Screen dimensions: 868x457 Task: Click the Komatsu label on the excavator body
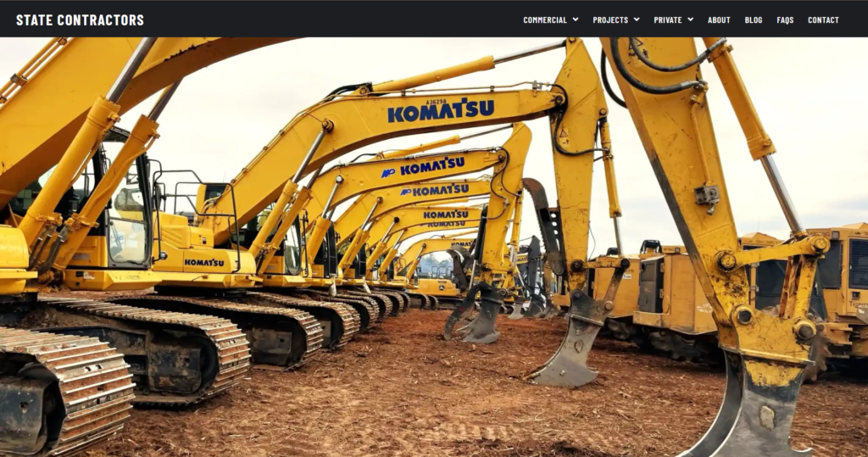(204, 263)
